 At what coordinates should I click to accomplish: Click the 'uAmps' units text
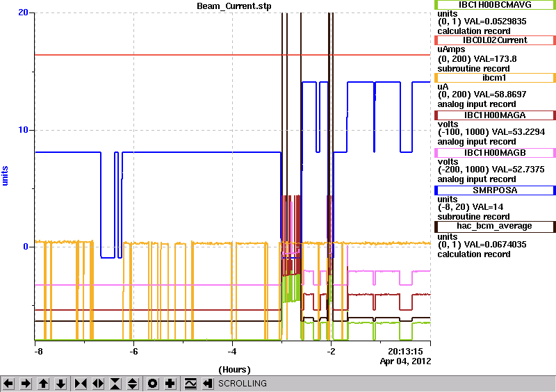pyautogui.click(x=451, y=49)
